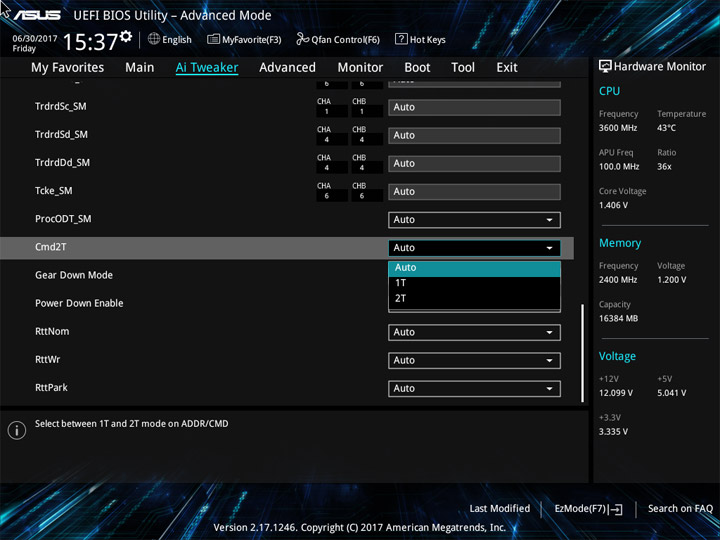Click CPU frequency value 3600 MHz
The image size is (720, 540).
tap(618, 128)
